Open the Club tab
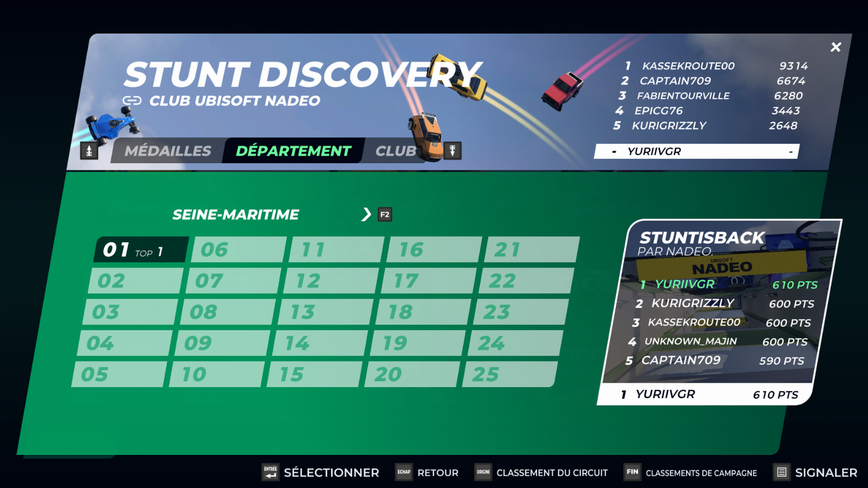The height and width of the screenshot is (488, 868). (x=395, y=151)
